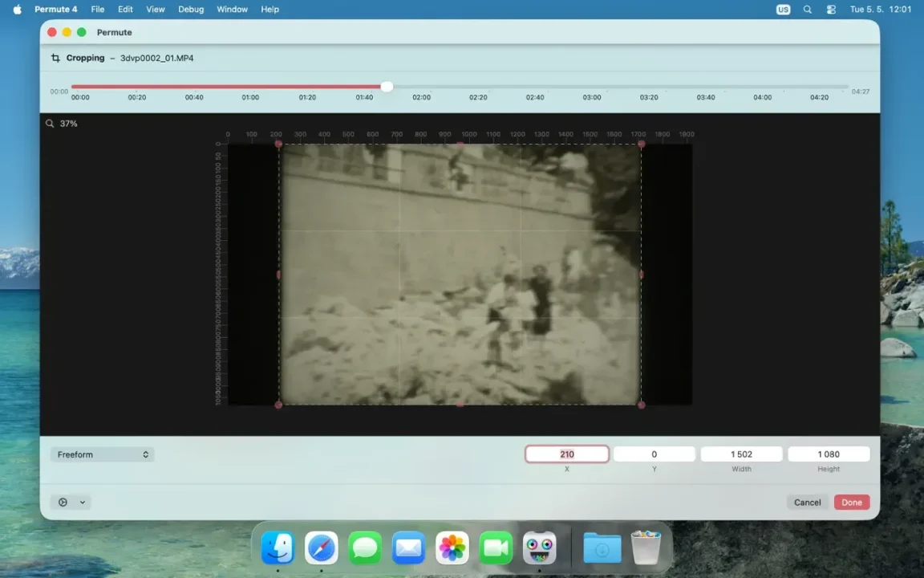The height and width of the screenshot is (578, 924).
Task: Click the top-edge middle crop handle
Action: [460, 144]
